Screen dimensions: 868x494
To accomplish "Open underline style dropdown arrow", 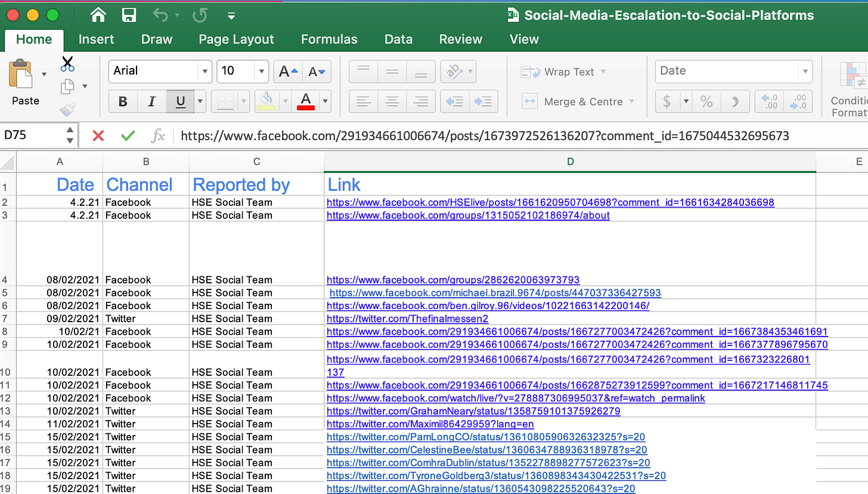I will [x=200, y=101].
